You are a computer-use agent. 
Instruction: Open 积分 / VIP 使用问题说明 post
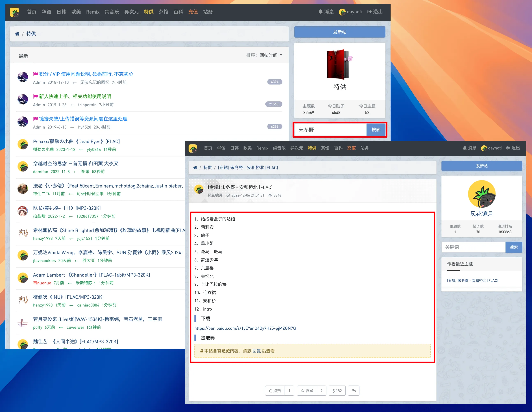tap(86, 74)
